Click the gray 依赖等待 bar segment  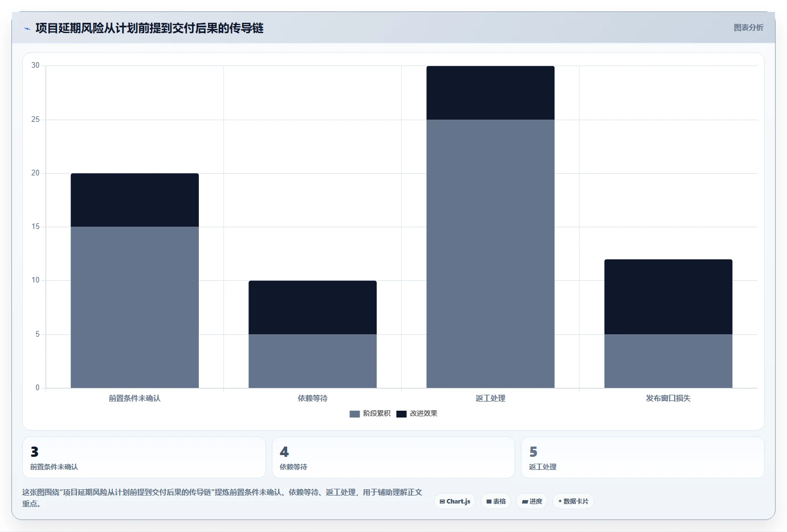coord(312,361)
